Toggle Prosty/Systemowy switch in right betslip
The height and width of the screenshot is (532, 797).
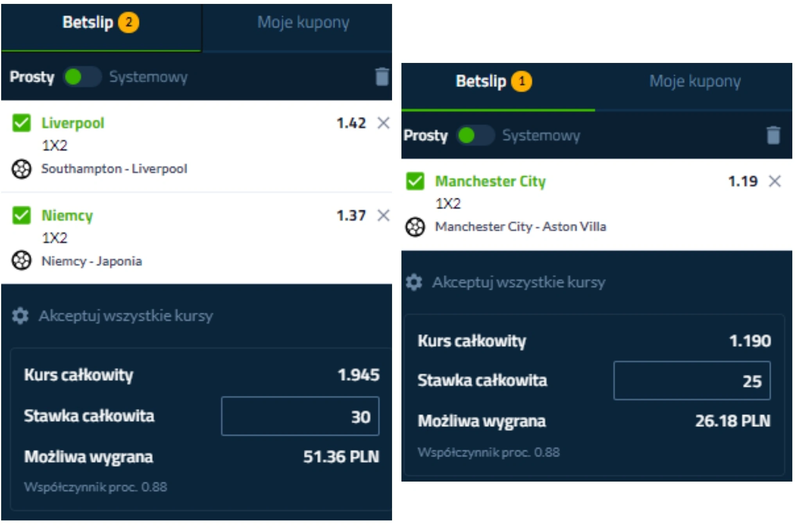click(475, 135)
